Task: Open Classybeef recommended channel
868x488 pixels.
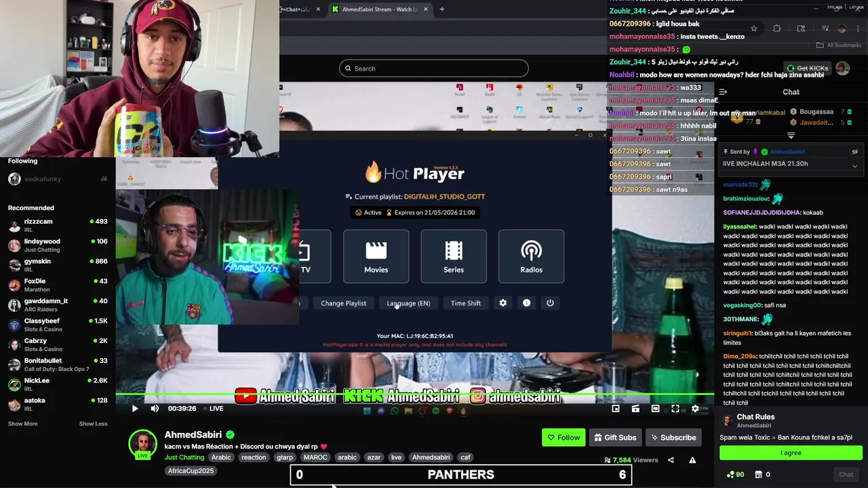Action: pos(58,325)
